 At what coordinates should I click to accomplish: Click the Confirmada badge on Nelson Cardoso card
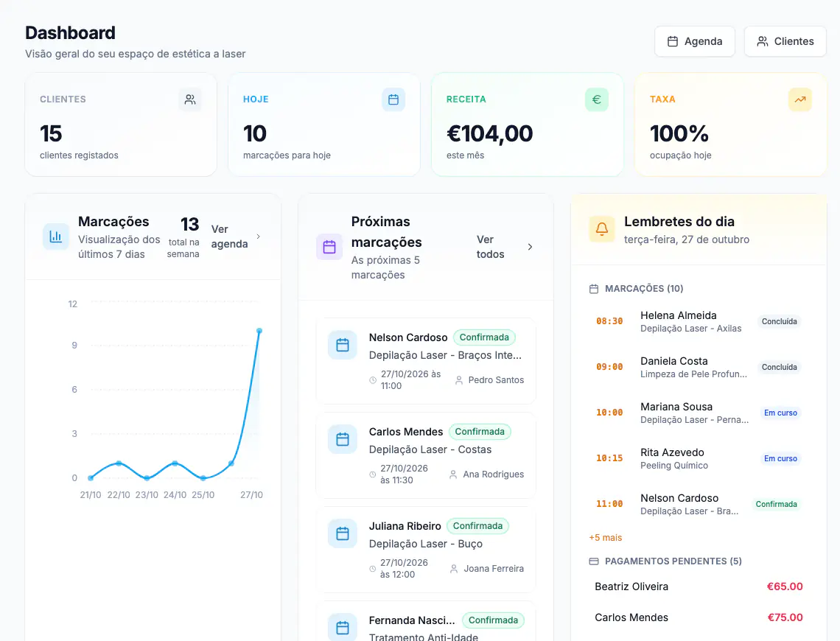484,337
